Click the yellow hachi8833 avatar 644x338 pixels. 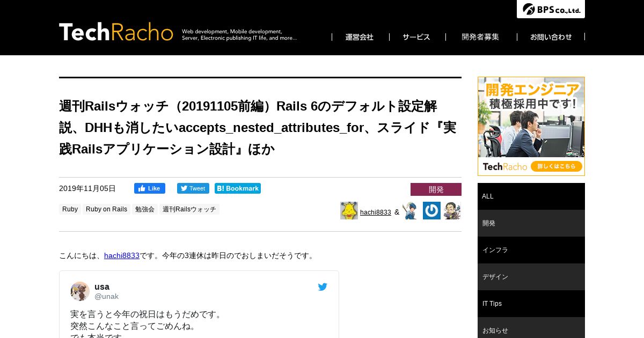(x=349, y=211)
